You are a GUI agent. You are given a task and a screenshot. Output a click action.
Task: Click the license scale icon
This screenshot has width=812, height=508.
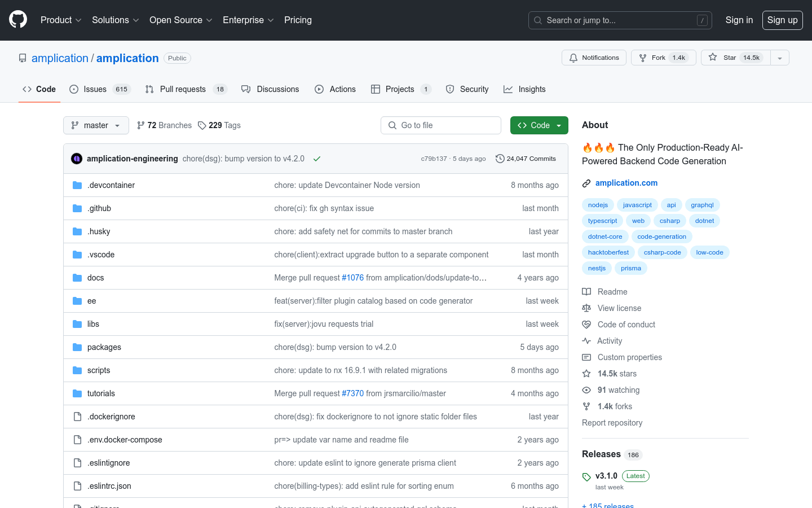tap(586, 308)
